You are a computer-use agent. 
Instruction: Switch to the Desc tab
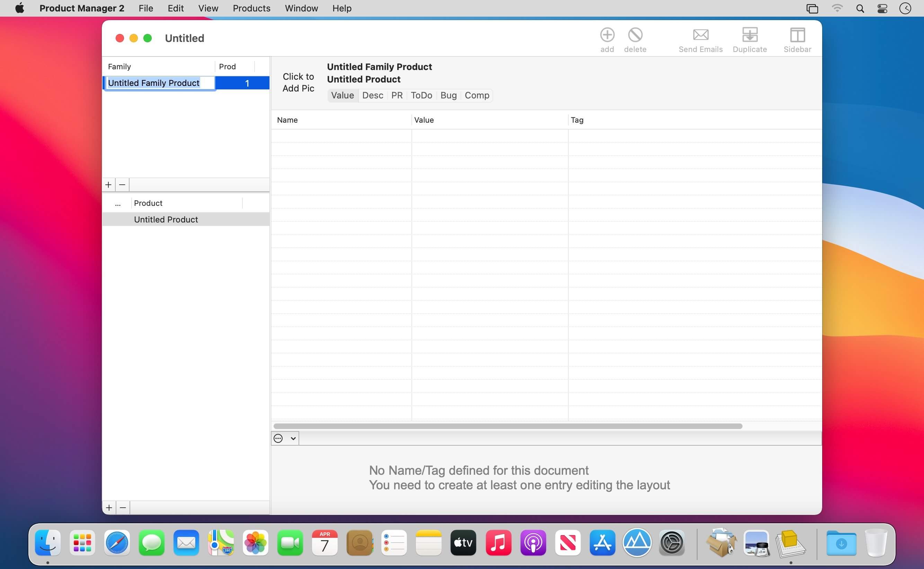372,96
